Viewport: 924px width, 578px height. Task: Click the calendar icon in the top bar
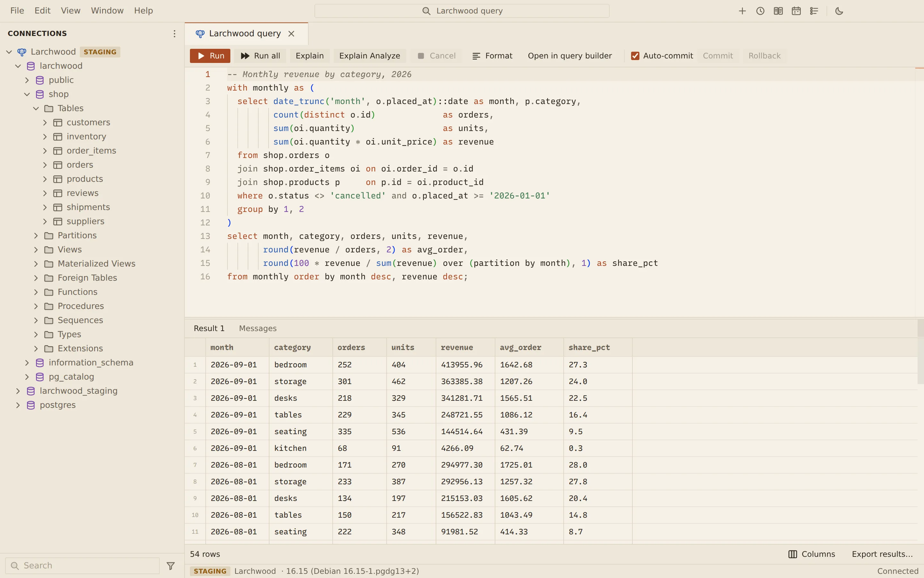(796, 11)
